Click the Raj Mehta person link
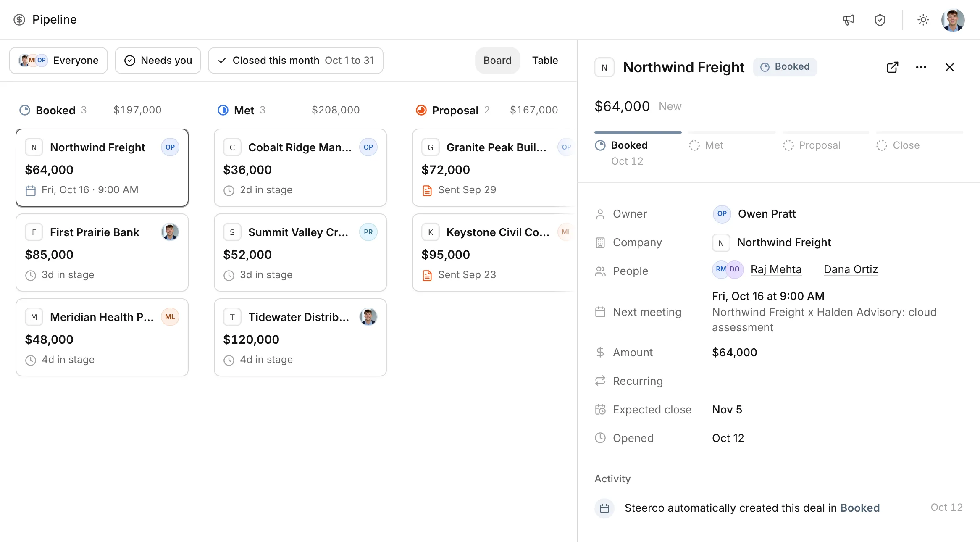 click(776, 269)
